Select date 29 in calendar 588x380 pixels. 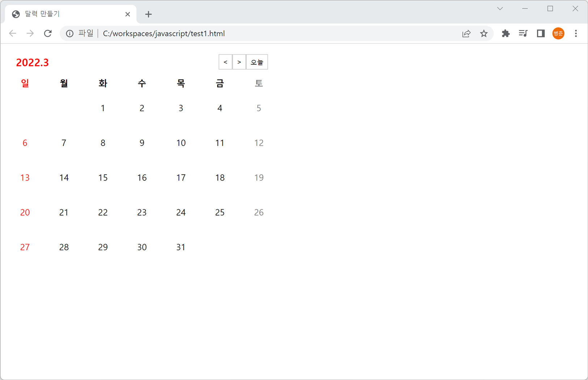point(103,247)
